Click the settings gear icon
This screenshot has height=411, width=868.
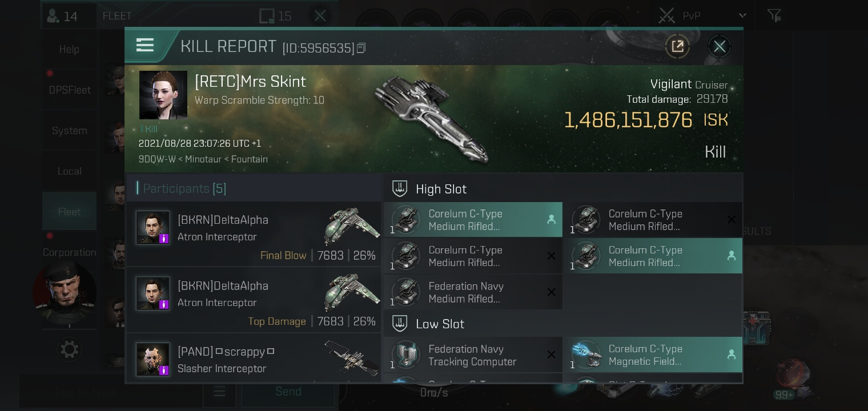[x=70, y=349]
